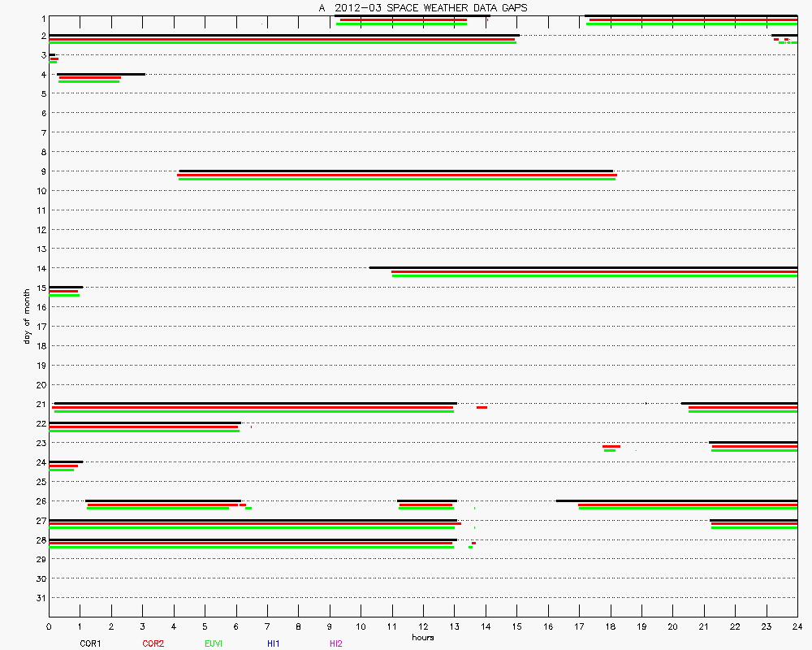812x650 pixels.
Task: Click the black COR1 gap bar on day 28
Action: [252, 539]
